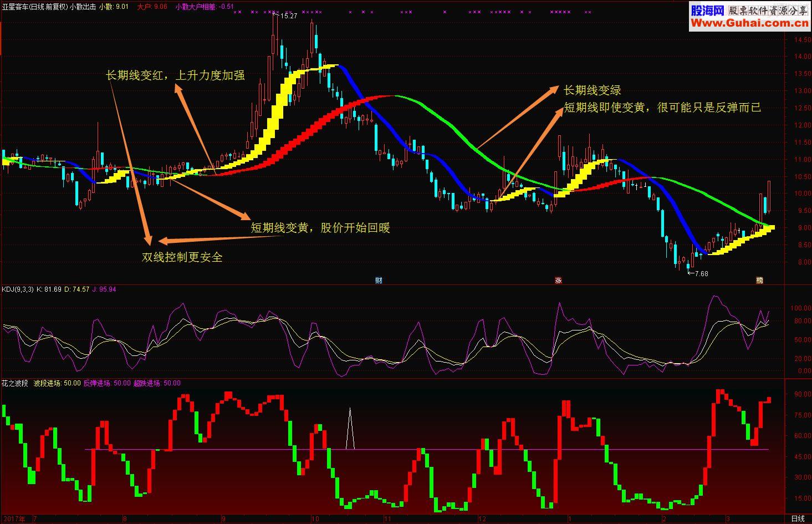The height and width of the screenshot is (524, 812).
Task: Click stock title 亚星客车(日线.前复权)
Action: (x=35, y=7)
